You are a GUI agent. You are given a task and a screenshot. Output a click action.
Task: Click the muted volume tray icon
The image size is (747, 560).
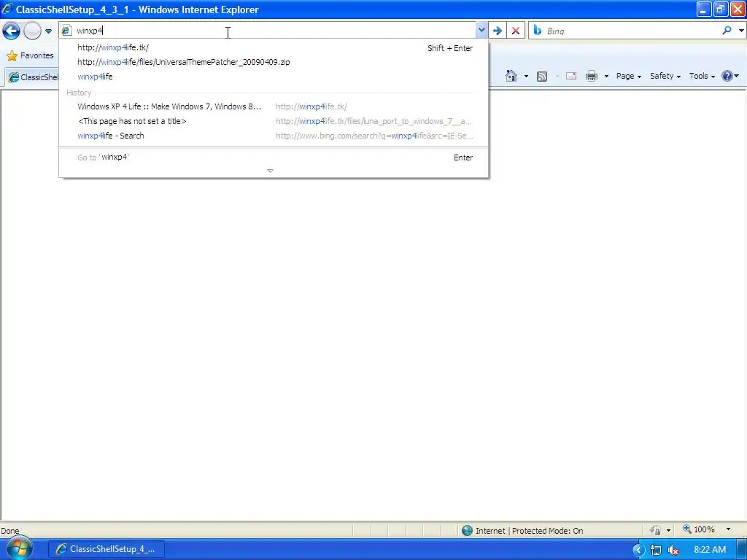tap(673, 550)
